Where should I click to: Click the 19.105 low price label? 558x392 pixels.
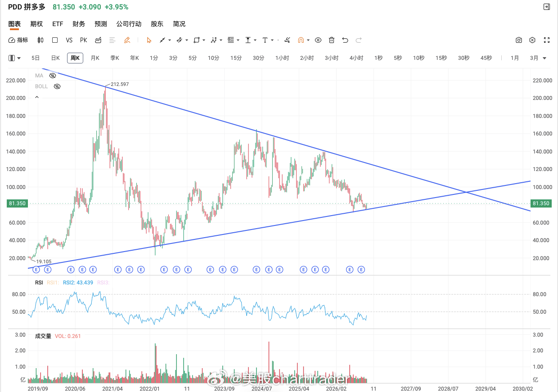(44, 261)
